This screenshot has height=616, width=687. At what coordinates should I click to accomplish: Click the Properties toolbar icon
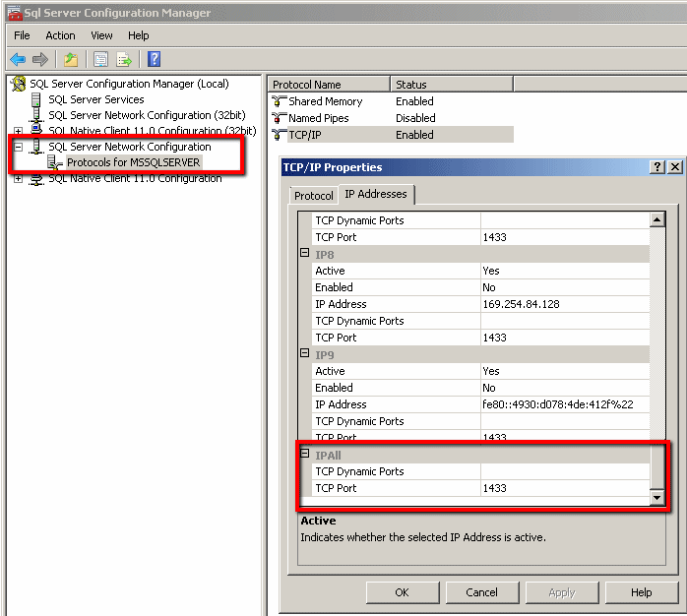100,59
